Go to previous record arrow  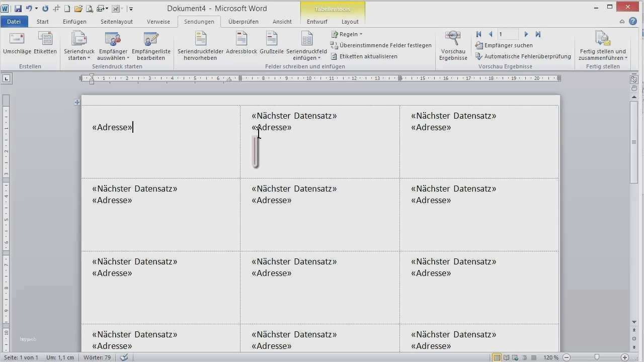491,34
